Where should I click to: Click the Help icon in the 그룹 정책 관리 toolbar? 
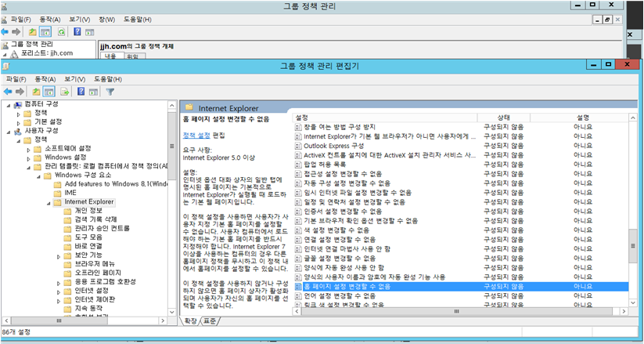pos(77,31)
